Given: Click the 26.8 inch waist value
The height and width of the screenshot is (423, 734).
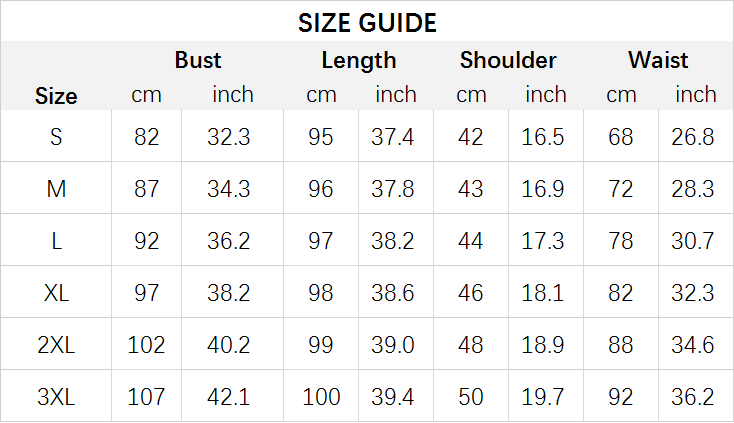Looking at the screenshot, I should pyautogui.click(x=693, y=137).
